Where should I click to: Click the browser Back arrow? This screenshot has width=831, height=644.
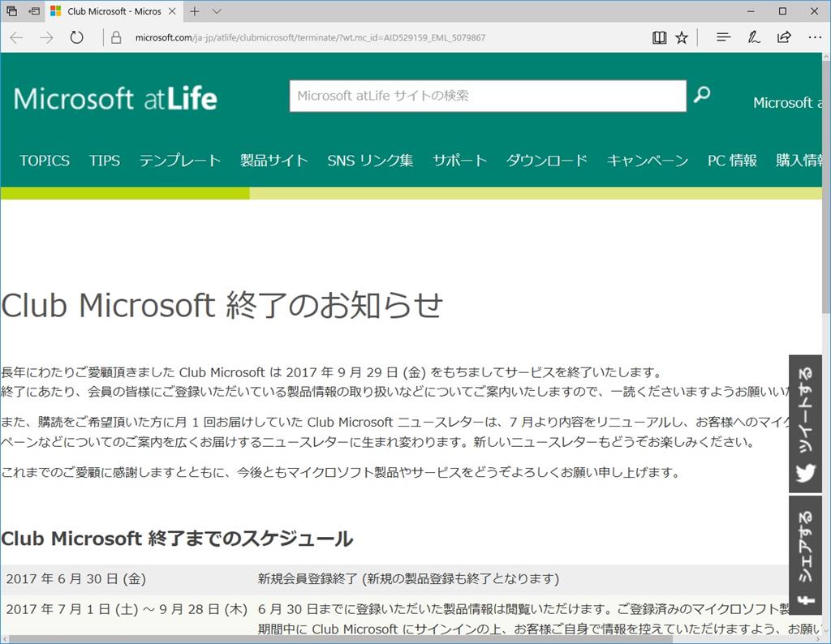tap(16, 37)
